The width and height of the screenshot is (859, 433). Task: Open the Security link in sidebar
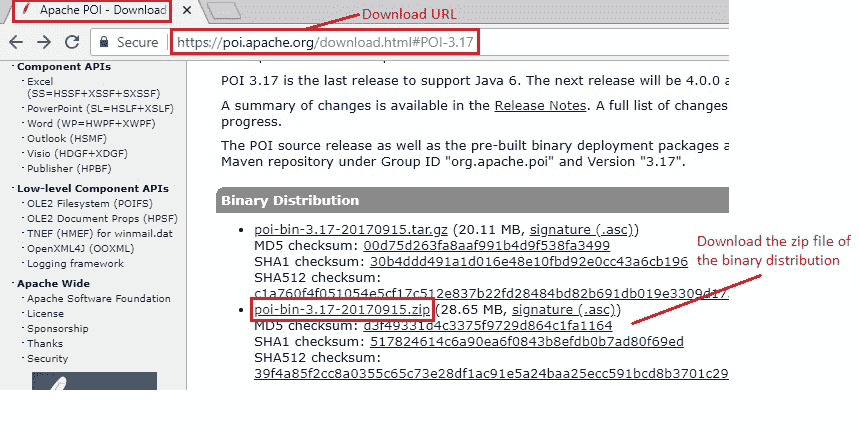[x=48, y=358]
